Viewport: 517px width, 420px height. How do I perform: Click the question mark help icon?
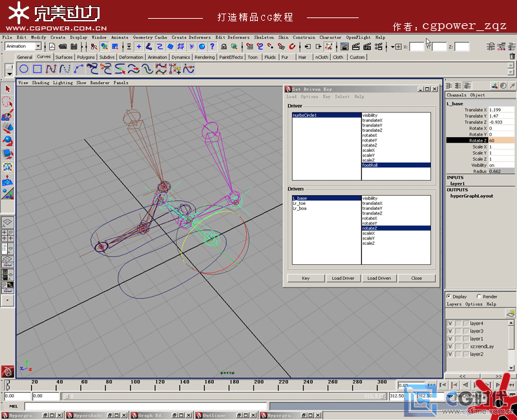pos(213,47)
